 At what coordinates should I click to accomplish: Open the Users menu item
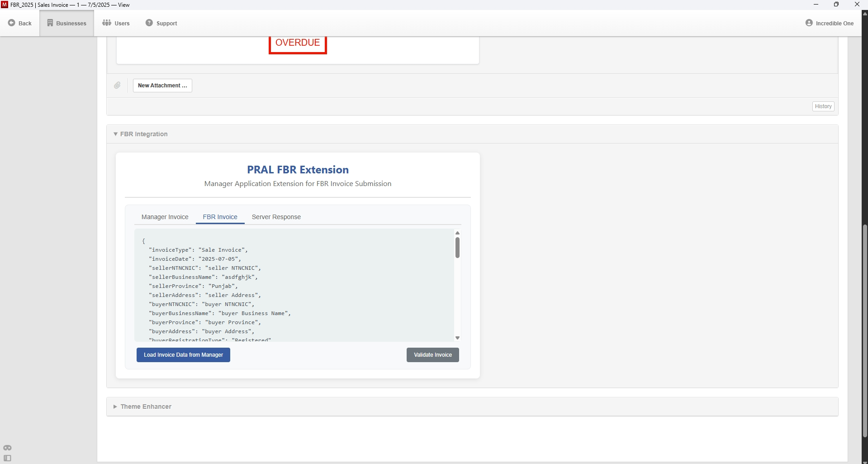[x=116, y=23]
